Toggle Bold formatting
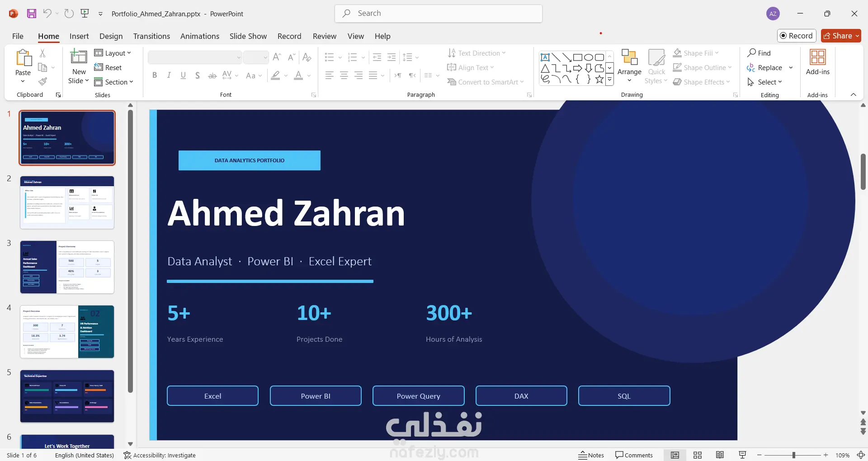This screenshot has height=461, width=868. click(x=155, y=75)
